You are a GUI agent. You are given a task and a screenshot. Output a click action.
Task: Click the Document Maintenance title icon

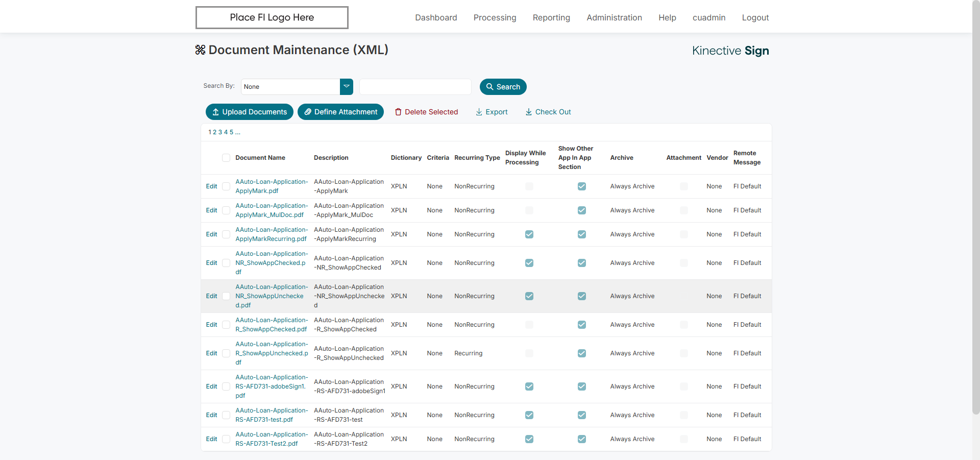click(200, 50)
